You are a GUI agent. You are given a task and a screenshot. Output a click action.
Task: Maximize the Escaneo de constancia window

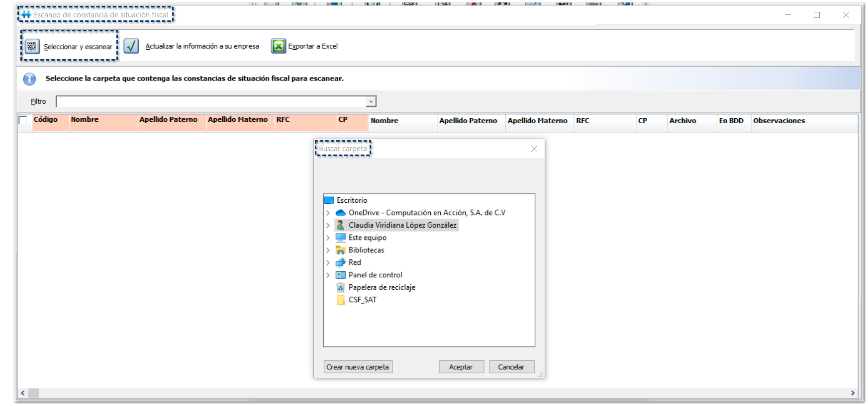click(x=817, y=15)
